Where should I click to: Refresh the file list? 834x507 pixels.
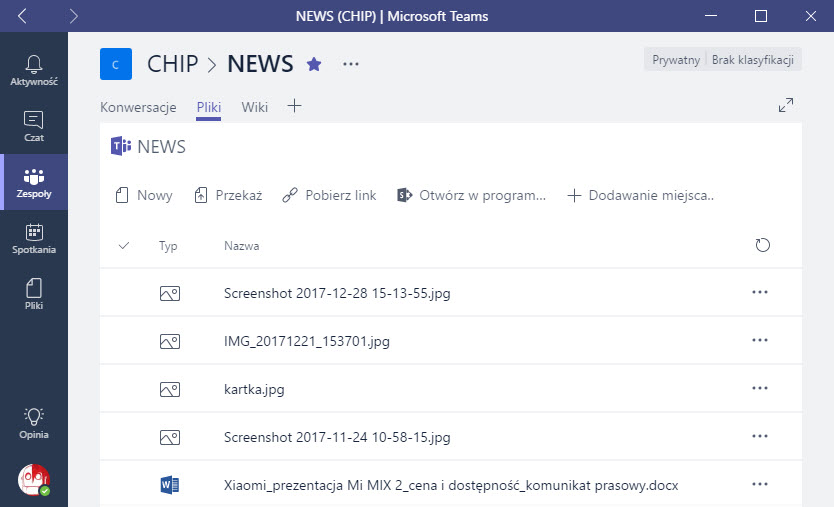click(762, 245)
